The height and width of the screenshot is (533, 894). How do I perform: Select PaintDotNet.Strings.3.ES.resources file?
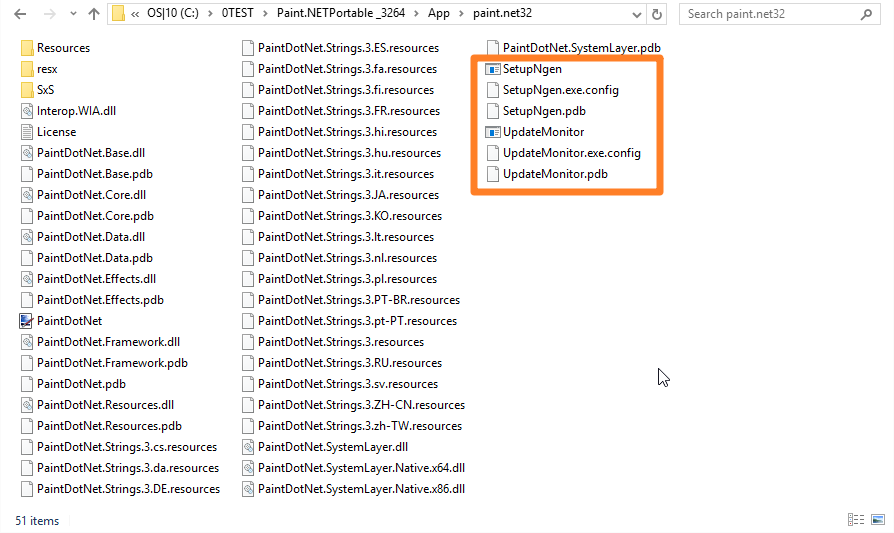tap(348, 48)
